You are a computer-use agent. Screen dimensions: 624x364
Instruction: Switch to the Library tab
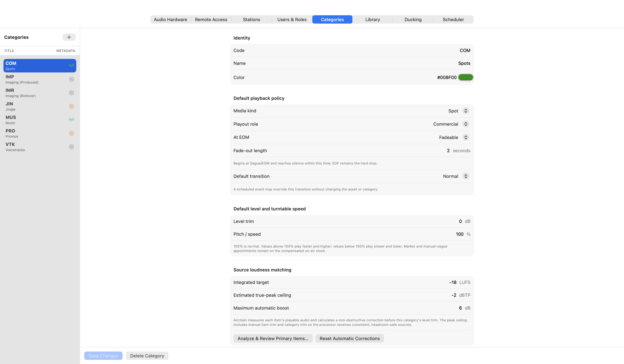372,19
